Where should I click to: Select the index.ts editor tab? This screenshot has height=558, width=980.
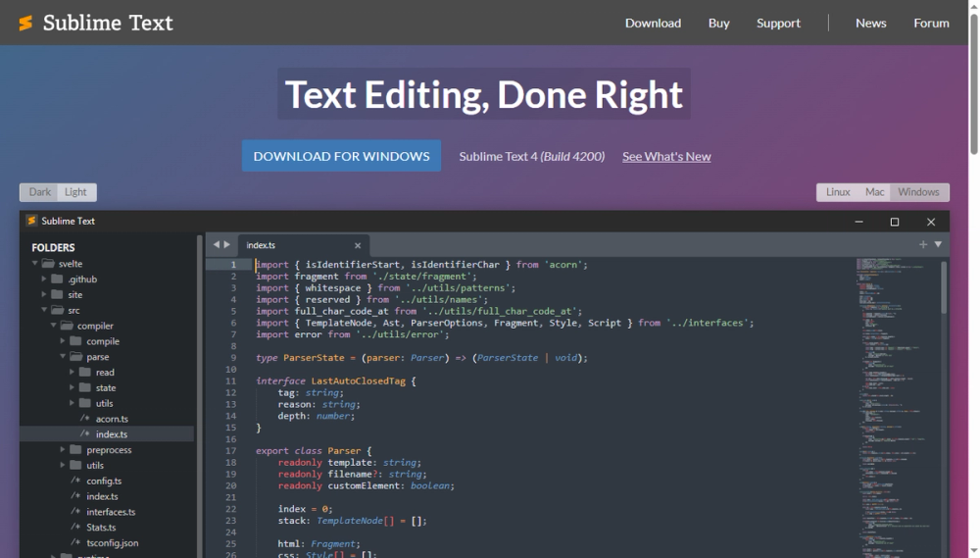click(x=304, y=245)
